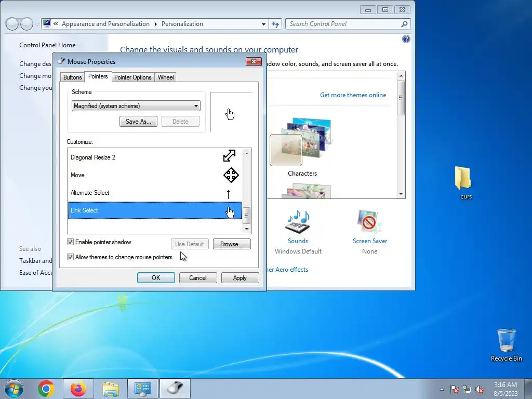This screenshot has height=399, width=532.
Task: Click Mouse Properties taskbar button
Action: pyautogui.click(x=175, y=389)
